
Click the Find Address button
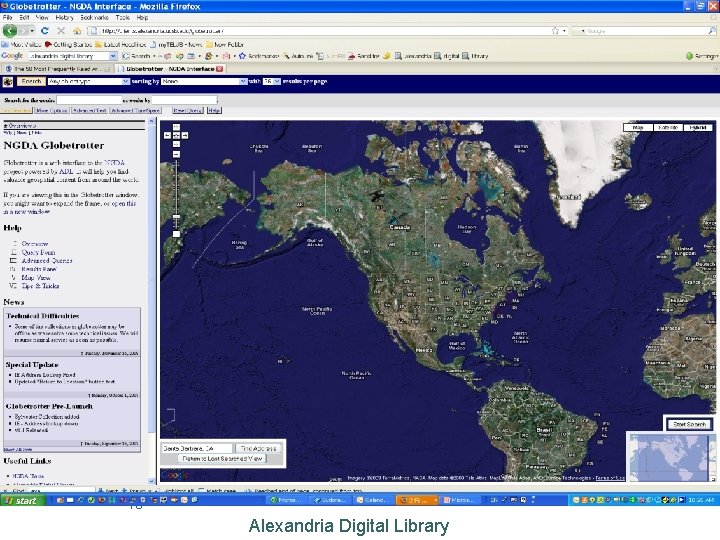(259, 449)
